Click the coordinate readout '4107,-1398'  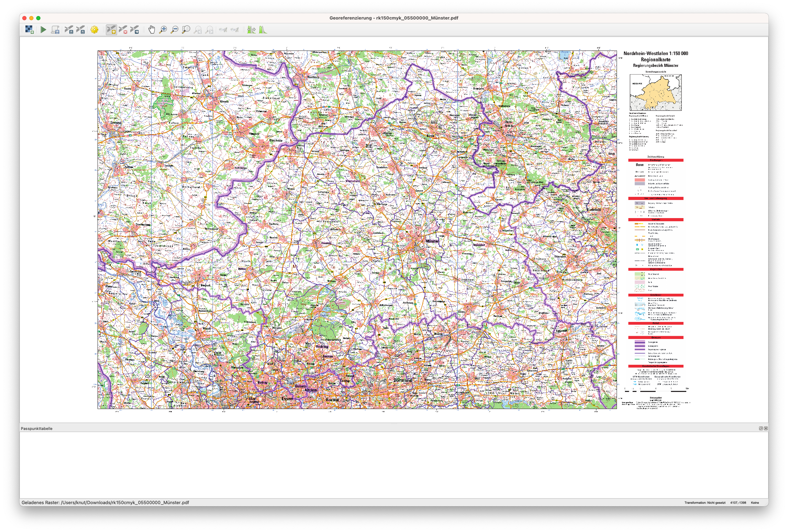[x=738, y=503]
